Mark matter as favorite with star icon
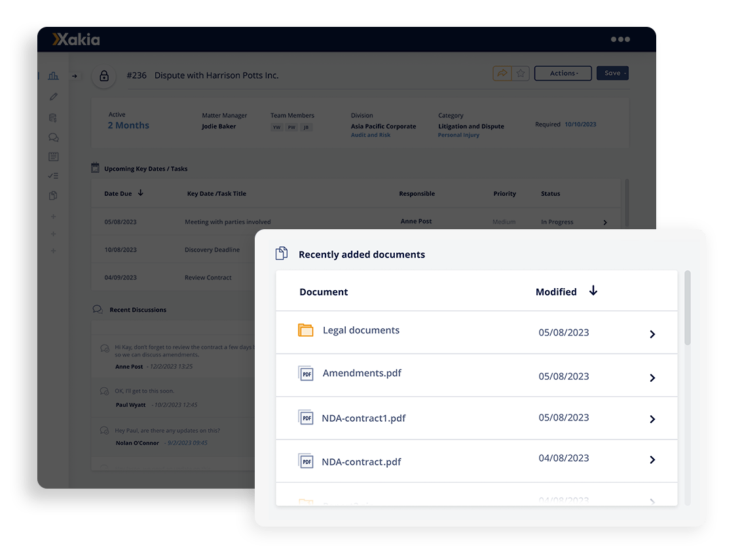The height and width of the screenshot is (560, 742). (521, 73)
